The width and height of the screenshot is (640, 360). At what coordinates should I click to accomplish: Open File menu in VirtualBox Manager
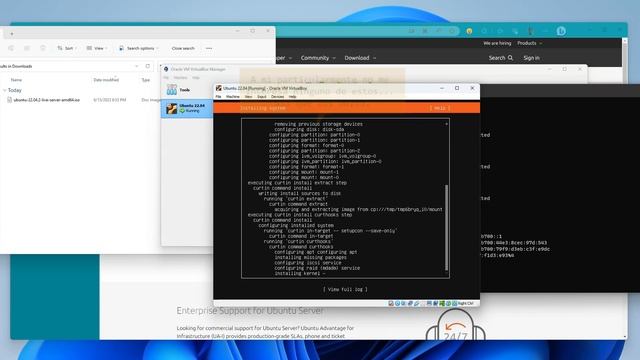coord(166,78)
